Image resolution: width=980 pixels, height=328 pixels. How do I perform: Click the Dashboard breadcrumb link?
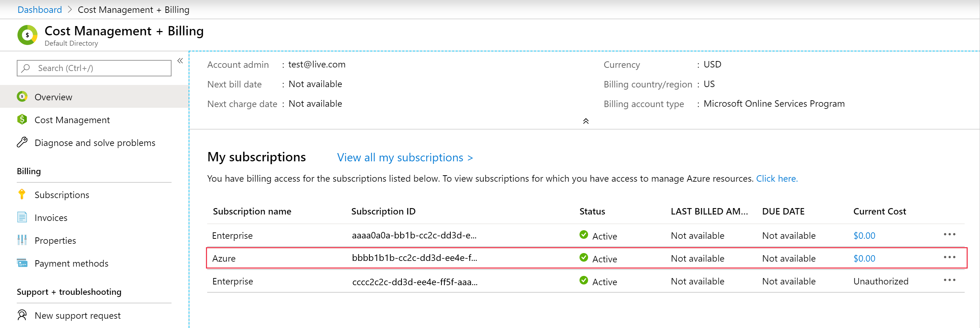(40, 10)
